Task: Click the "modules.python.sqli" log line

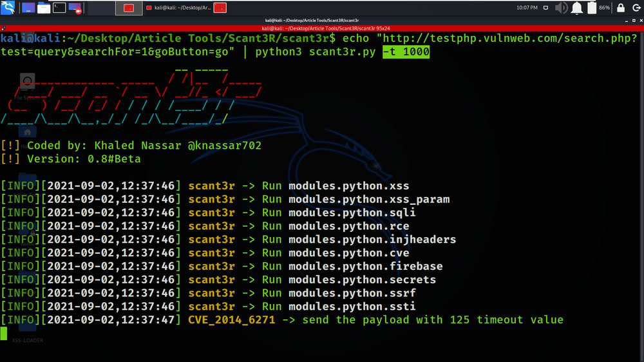Action: tap(208, 213)
